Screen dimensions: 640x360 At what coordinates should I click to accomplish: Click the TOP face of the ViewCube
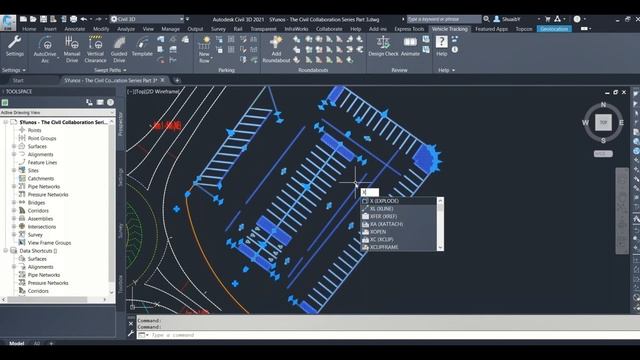point(603,122)
